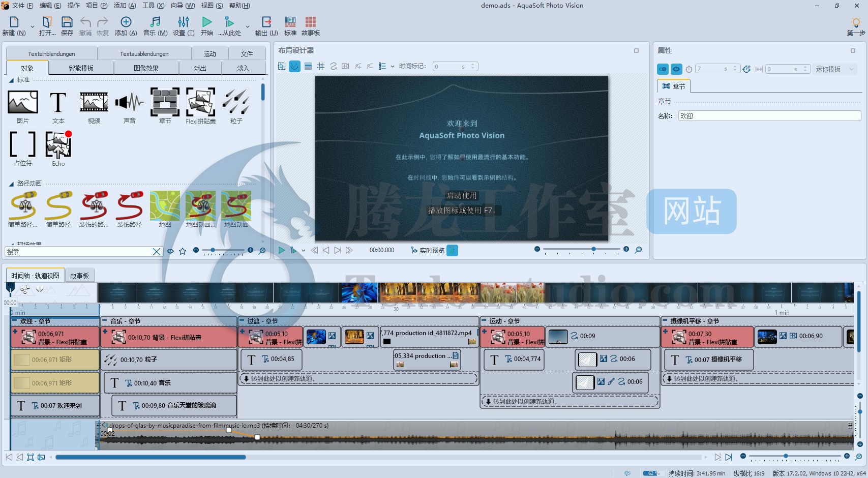This screenshot has width=868, height=478.
Task: Click the 故事板 storyboard toolbar icon
Action: pos(310,26)
